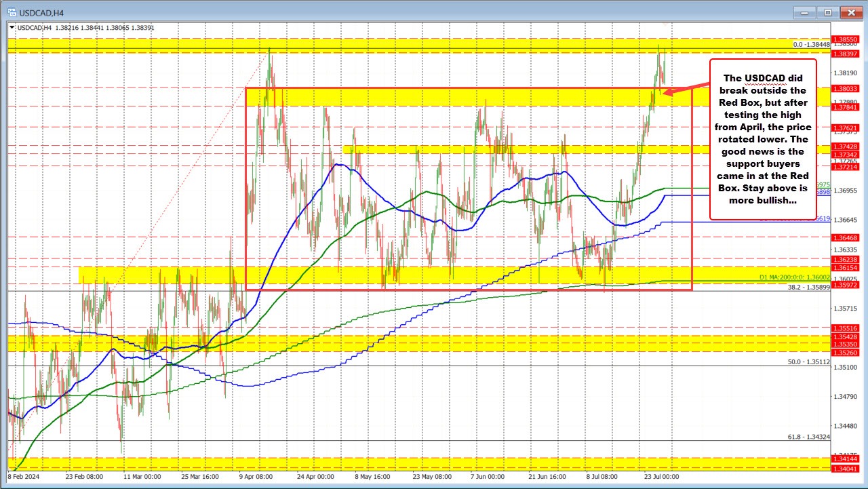The image size is (868, 489).
Task: Click the highlighted 1.38550 price label
Action: (x=844, y=39)
